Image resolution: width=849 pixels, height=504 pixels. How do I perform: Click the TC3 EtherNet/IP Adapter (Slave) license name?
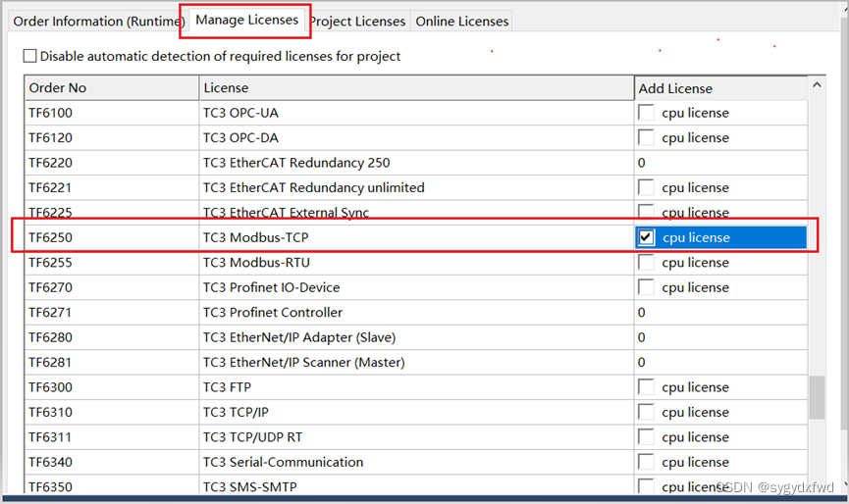(x=299, y=337)
